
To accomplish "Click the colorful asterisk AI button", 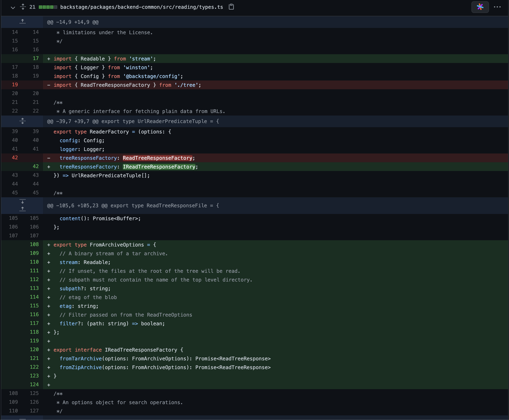I will click(480, 7).
